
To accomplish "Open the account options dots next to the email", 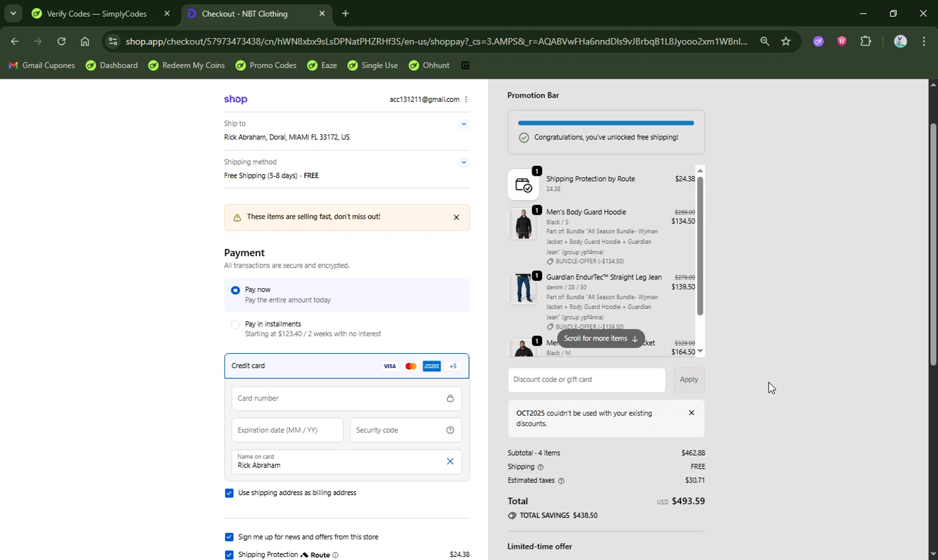I will (x=466, y=99).
